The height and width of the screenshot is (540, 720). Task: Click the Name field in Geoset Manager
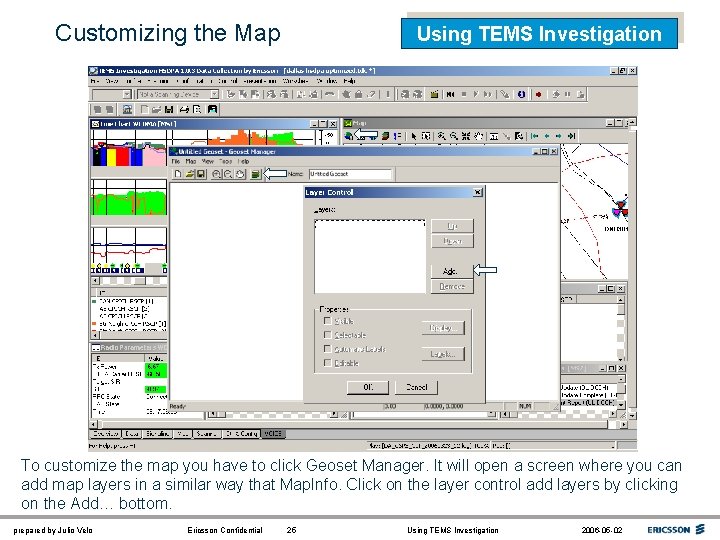[x=350, y=174]
